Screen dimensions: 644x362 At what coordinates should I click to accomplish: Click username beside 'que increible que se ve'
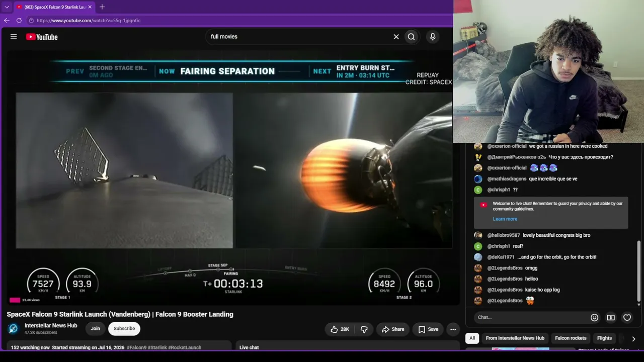(x=507, y=179)
